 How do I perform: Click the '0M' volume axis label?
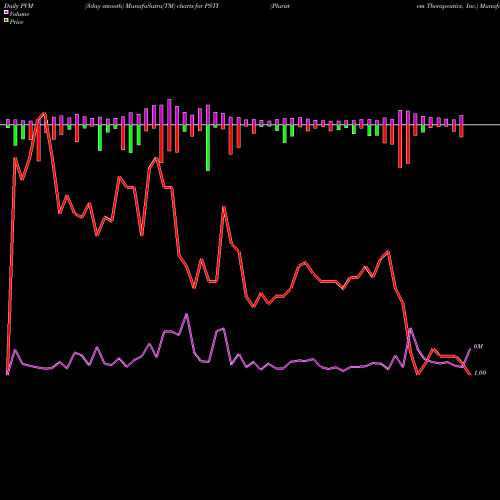(x=478, y=347)
